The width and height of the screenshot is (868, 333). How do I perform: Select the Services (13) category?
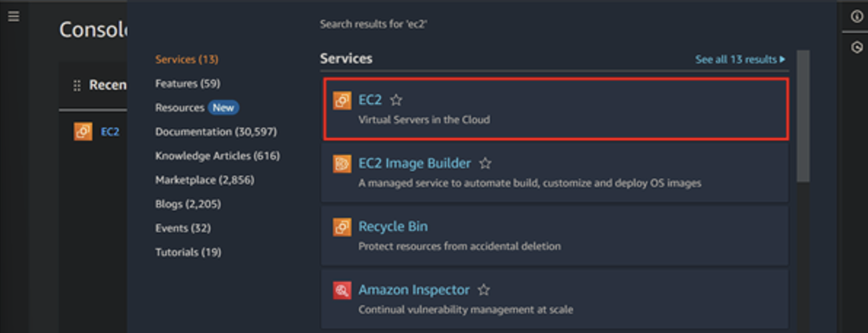[186, 59]
